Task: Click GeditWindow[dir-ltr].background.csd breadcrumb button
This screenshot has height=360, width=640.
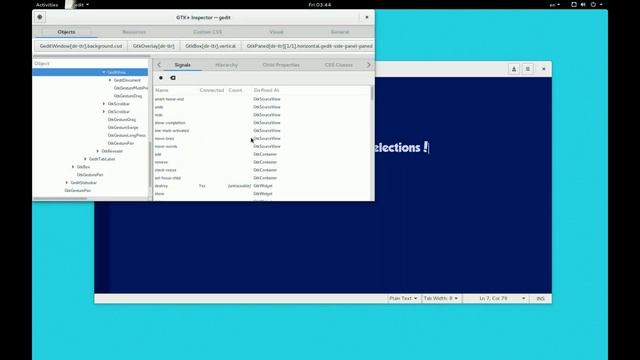Action: (x=81, y=46)
